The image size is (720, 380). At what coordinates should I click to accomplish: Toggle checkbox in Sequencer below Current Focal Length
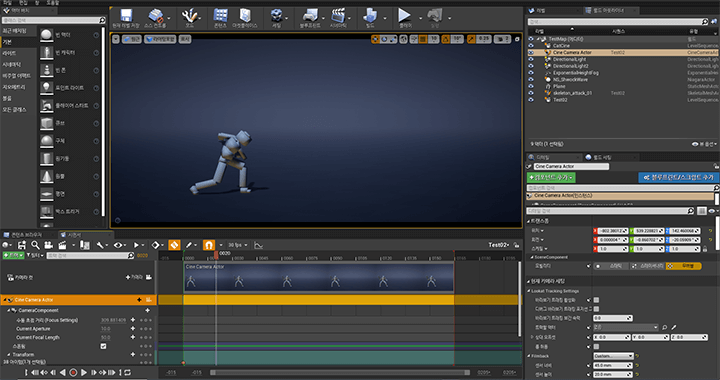[x=103, y=346]
